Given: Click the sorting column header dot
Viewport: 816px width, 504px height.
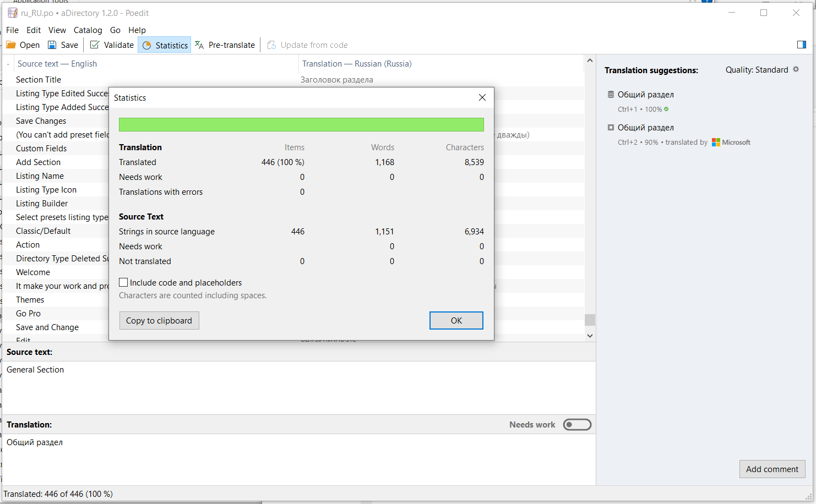Looking at the screenshot, I should point(8,64).
